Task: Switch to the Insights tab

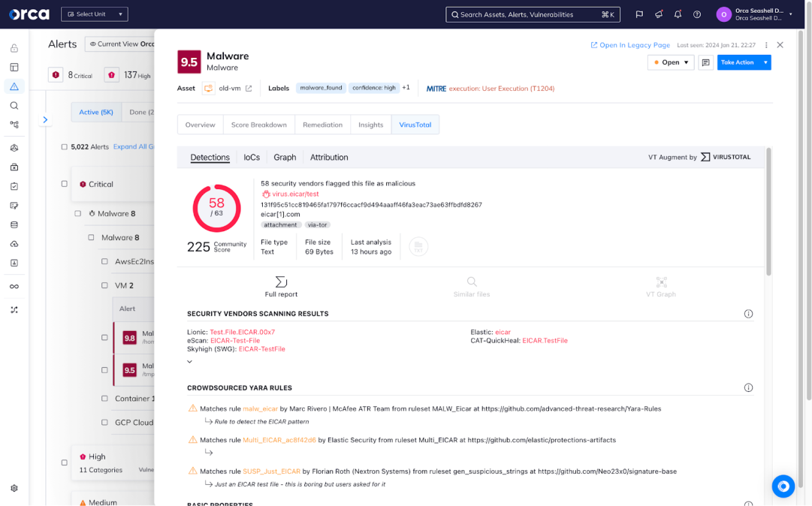Action: pos(371,125)
